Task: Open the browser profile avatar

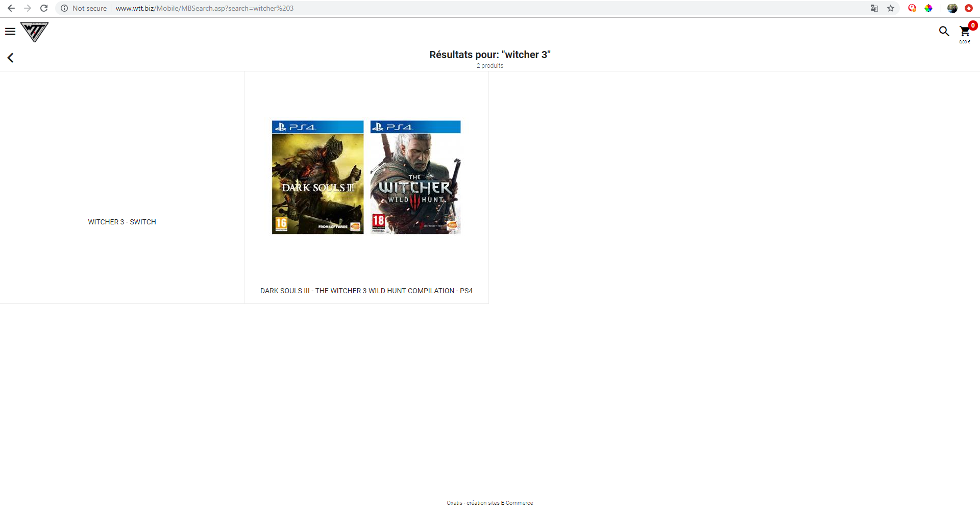Action: 952,8
